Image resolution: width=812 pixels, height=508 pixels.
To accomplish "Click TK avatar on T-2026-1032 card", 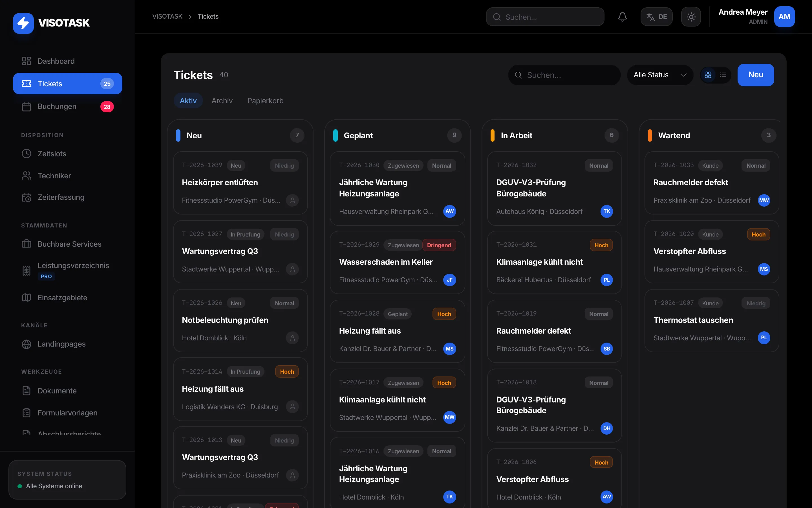I will coord(607,211).
